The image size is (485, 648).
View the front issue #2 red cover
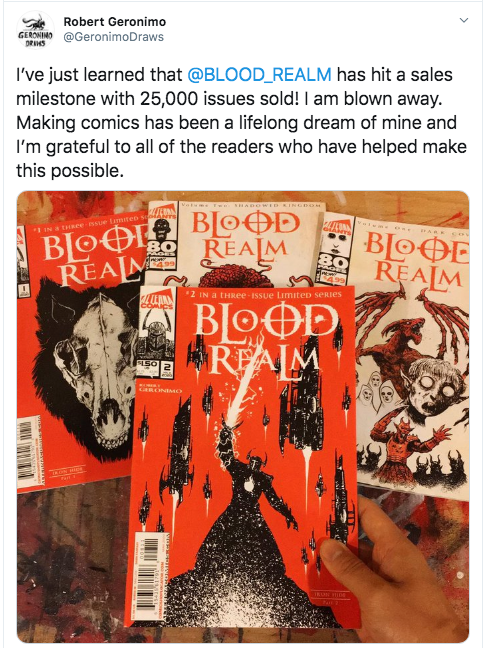[x=244, y=455]
